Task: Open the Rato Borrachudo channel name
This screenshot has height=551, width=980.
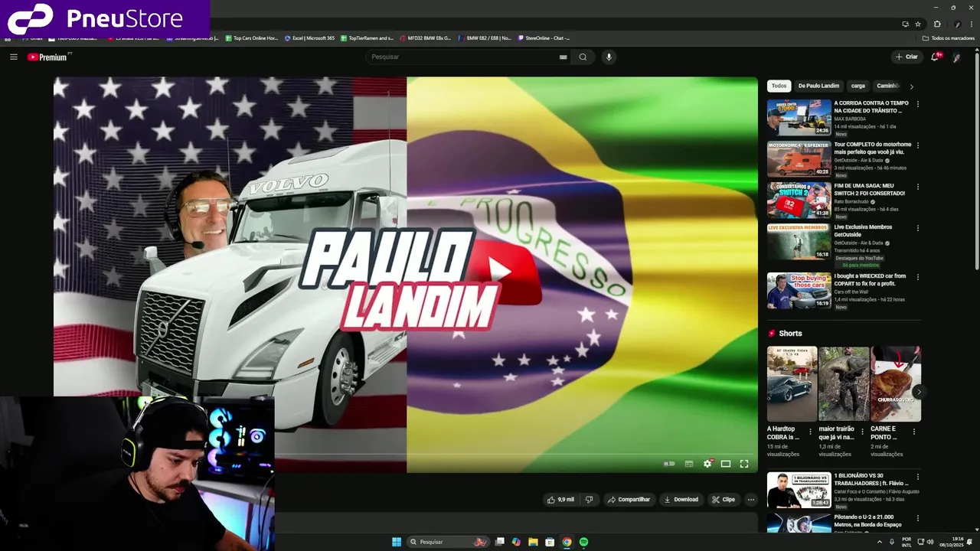Action: pos(851,202)
